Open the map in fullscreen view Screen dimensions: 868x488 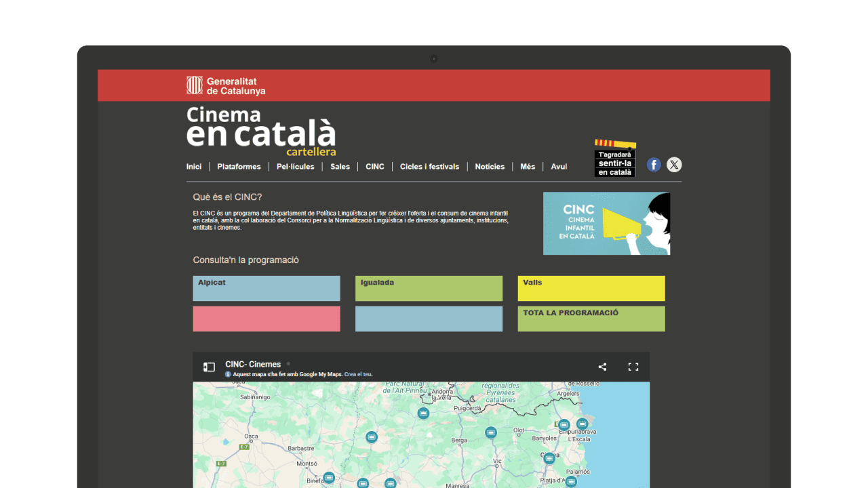coord(633,367)
